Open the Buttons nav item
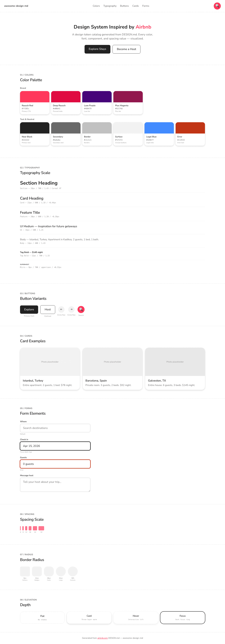Image resolution: width=225 pixels, height=644 pixels. click(x=124, y=6)
